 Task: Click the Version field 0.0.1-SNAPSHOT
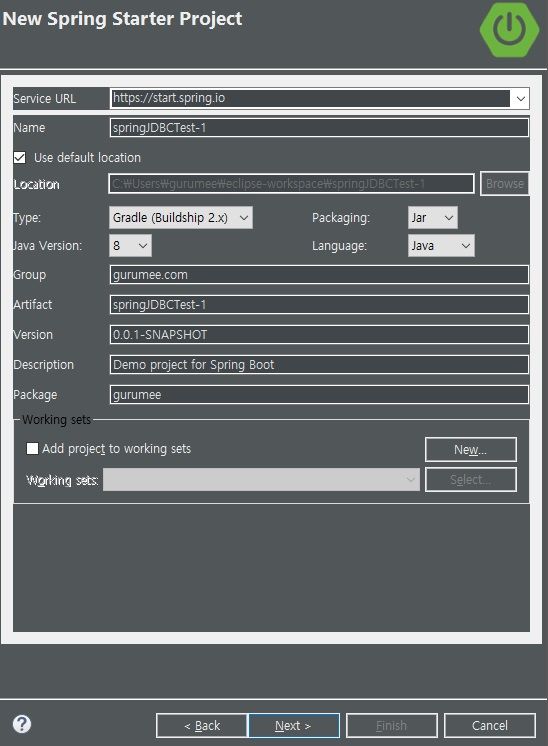pyautogui.click(x=319, y=334)
